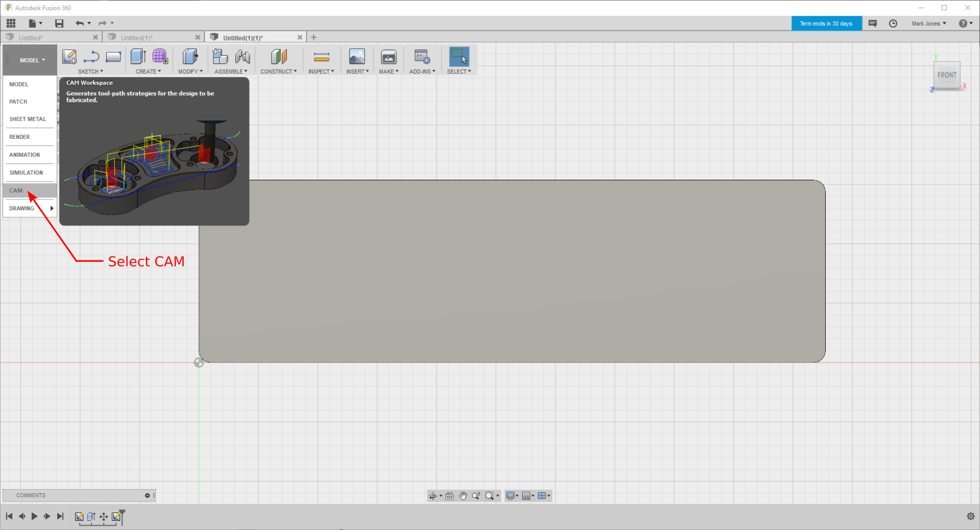Expand the redo history arrow
Image resolution: width=980 pixels, height=530 pixels.
tap(112, 23)
